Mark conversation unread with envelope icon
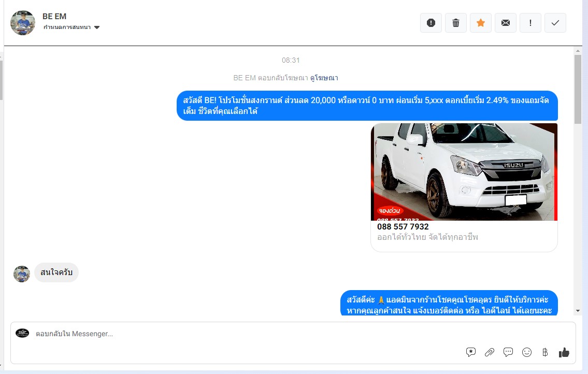 click(506, 23)
